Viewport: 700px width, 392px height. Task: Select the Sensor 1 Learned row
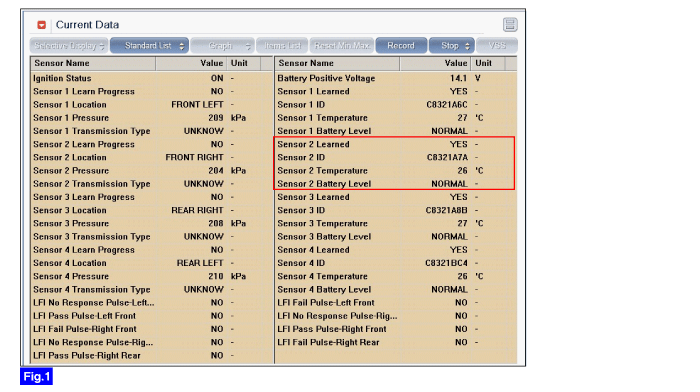click(x=396, y=92)
